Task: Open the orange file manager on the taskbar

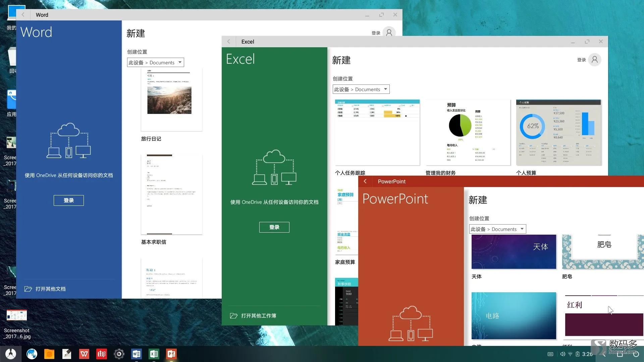Action: pos(49,354)
